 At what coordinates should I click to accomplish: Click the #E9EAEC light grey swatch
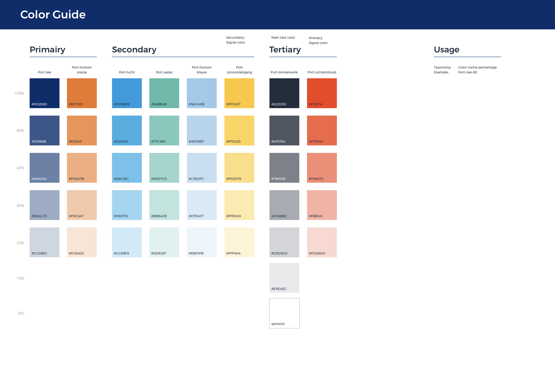[284, 278]
